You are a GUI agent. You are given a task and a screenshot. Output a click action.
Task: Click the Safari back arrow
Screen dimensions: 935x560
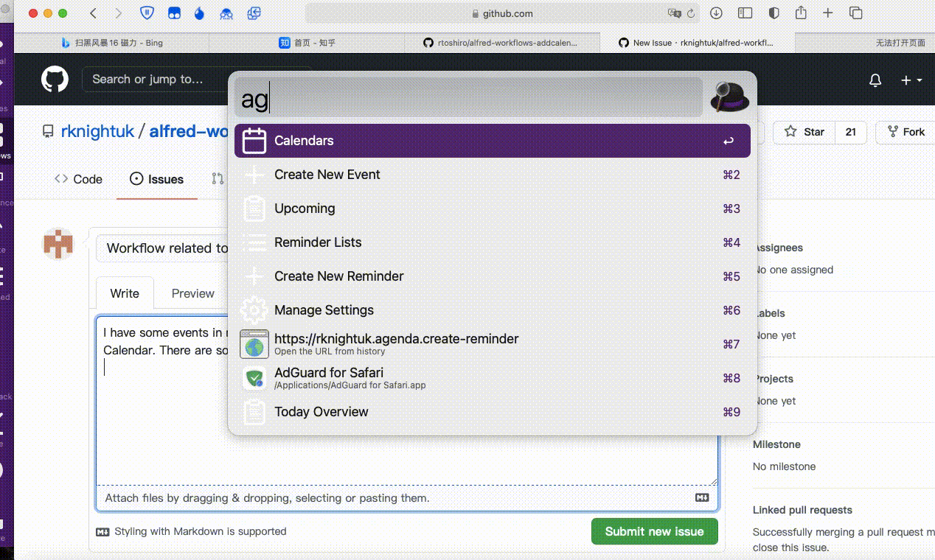click(x=93, y=13)
